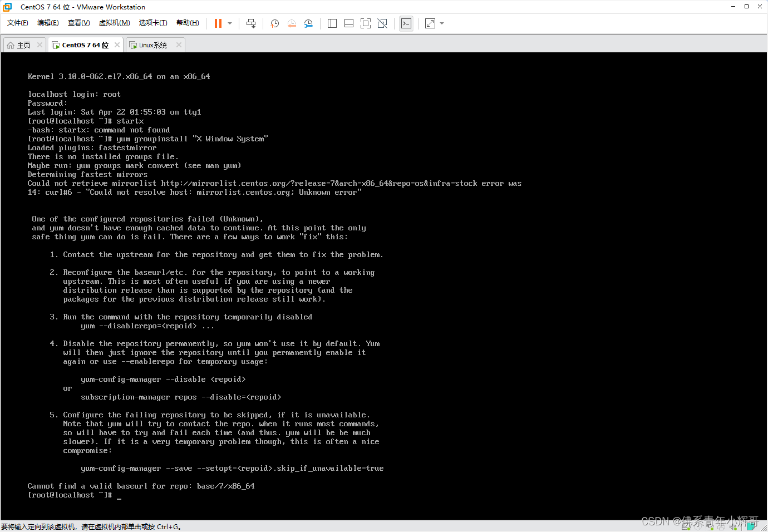Take a snapshot of this VM
Image resolution: width=768 pixels, height=532 pixels.
274,23
